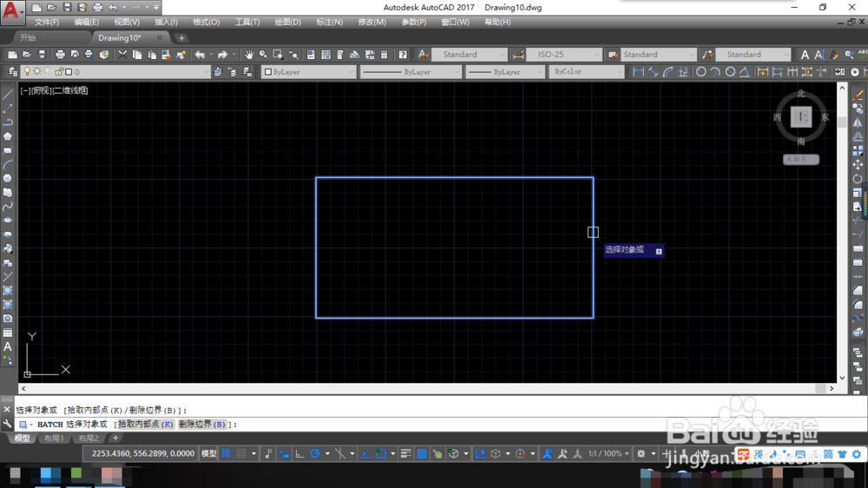Toggle transparency display in status bar
Image resolution: width=868 pixels, height=488 pixels.
click(422, 453)
